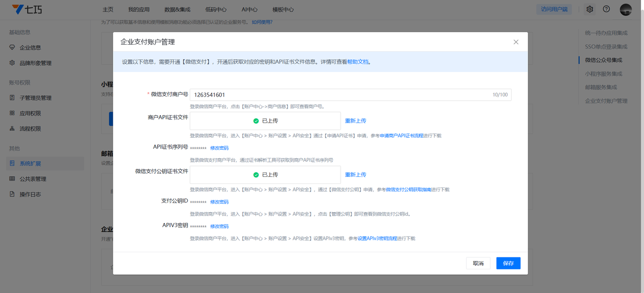Click the 保存 button
The image size is (644, 293).
pos(508,263)
